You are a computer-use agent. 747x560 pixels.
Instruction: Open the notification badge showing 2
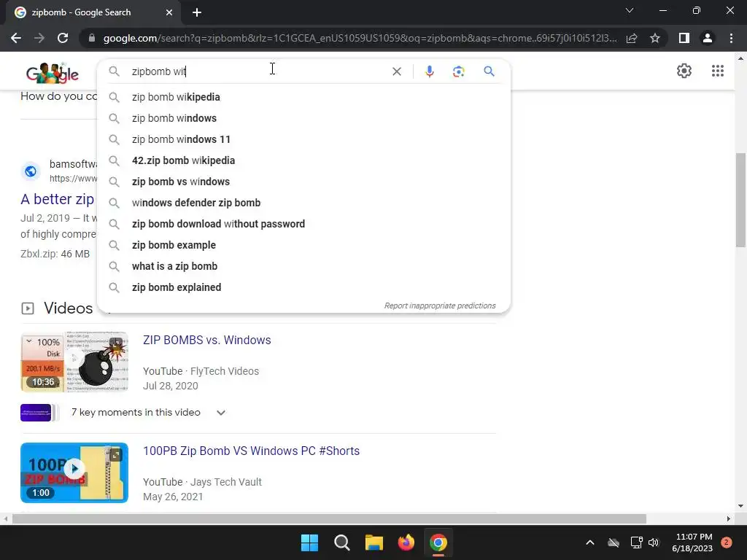(727, 542)
